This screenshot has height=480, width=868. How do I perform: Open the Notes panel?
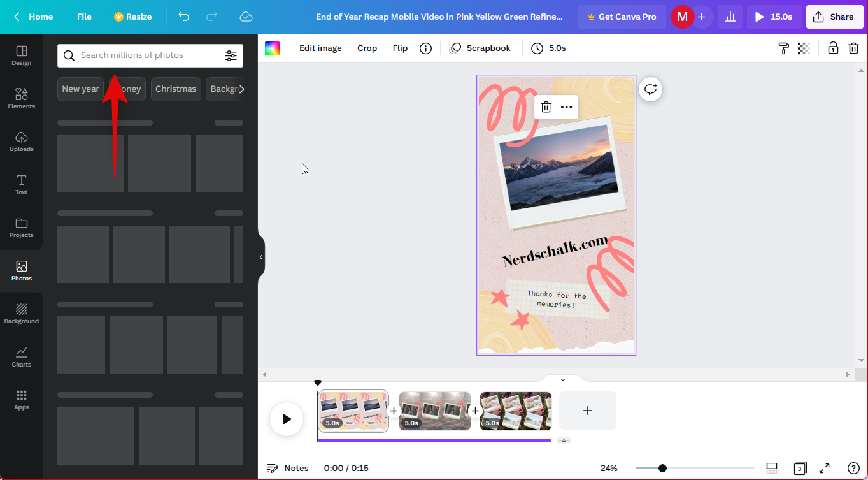point(288,468)
